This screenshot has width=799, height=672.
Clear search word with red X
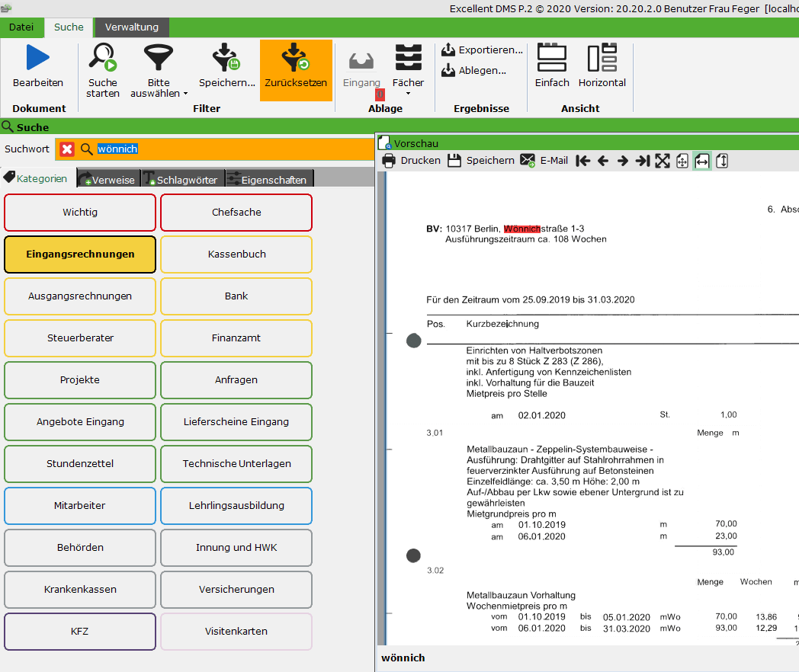click(67, 149)
